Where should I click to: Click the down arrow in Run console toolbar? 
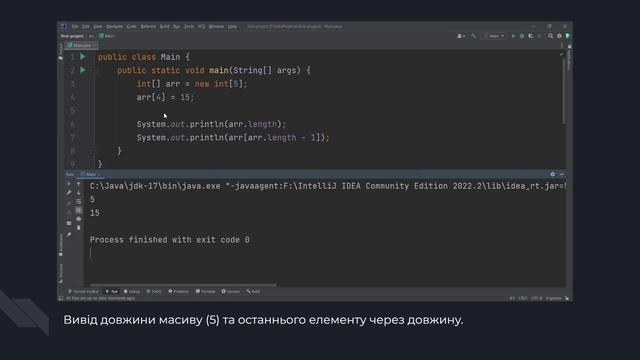tap(79, 193)
